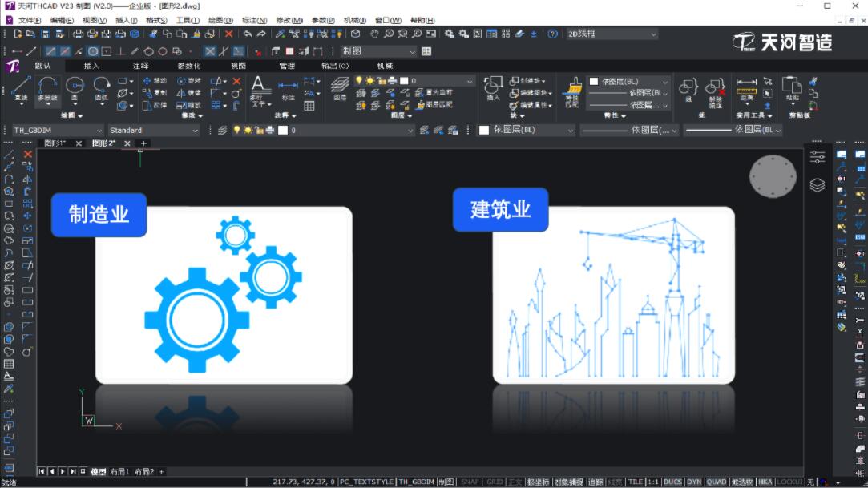Image resolution: width=868 pixels, height=488 pixels.
Task: Click the Pan hand icon in toolbar
Action: (374, 34)
